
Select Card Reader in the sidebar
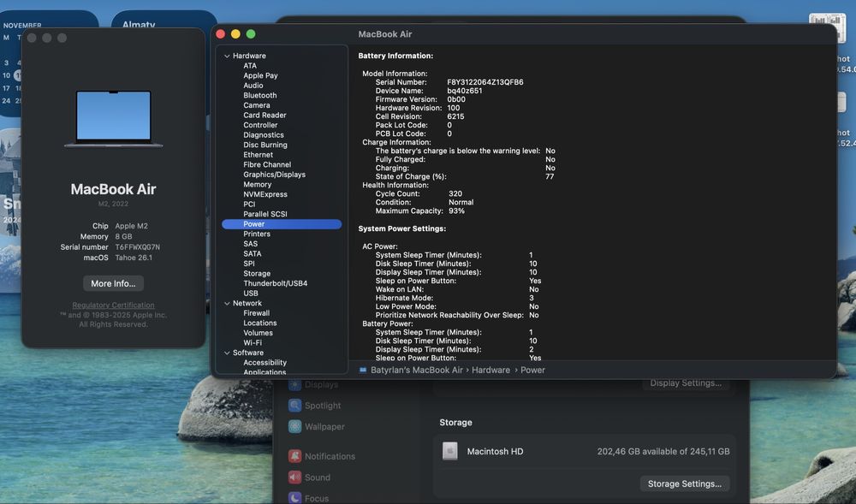265,116
